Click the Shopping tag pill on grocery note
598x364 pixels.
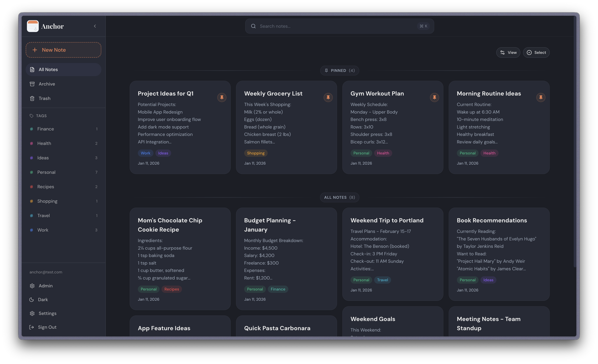(256, 153)
